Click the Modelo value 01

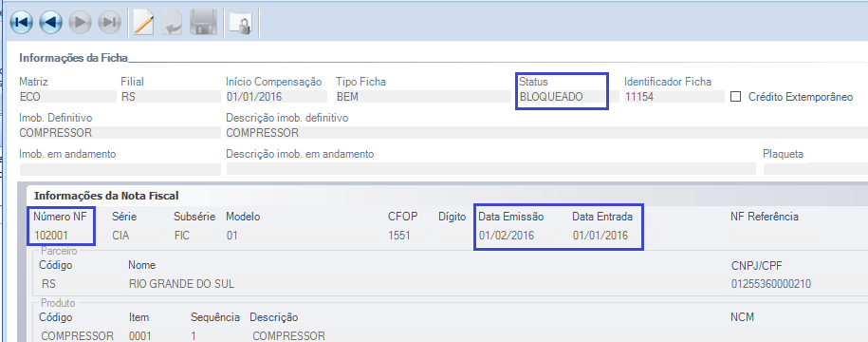[x=232, y=236]
